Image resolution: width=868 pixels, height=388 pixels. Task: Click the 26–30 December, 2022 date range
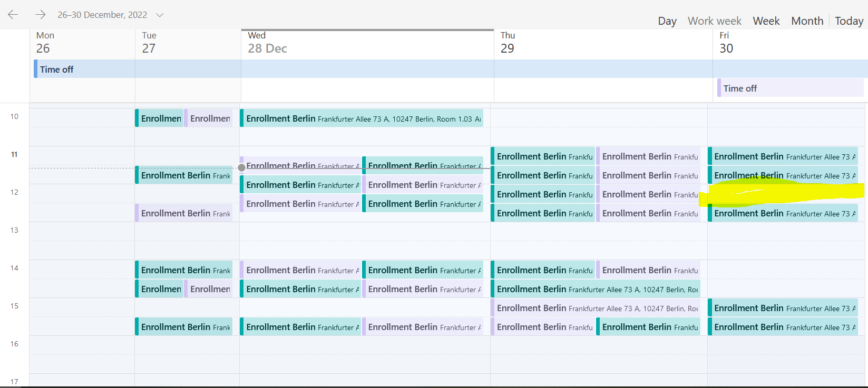click(102, 15)
